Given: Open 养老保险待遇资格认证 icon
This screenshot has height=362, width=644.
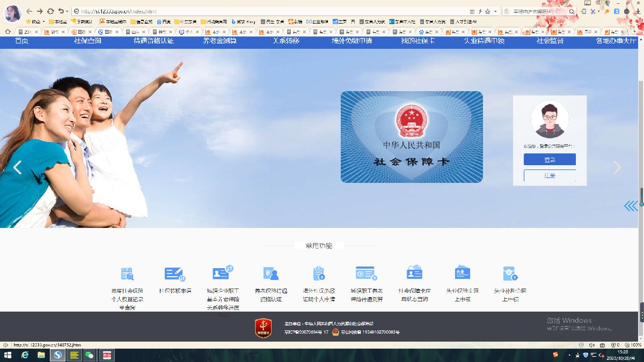Looking at the screenshot, I should point(271,274).
